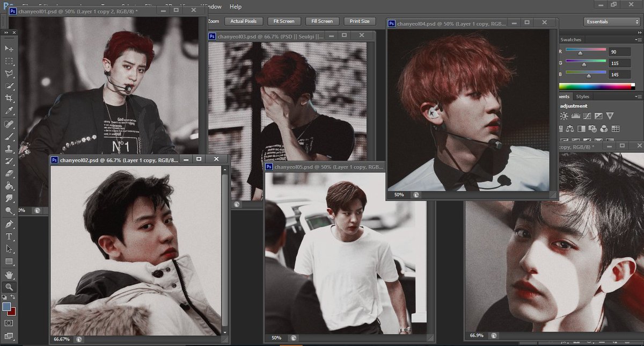Click the G value field showing 115

[x=619, y=63]
